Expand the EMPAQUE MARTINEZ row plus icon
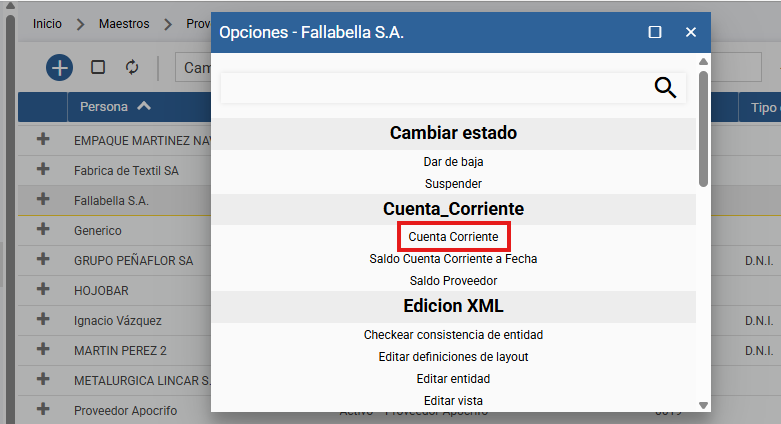The image size is (781, 424). coord(43,139)
